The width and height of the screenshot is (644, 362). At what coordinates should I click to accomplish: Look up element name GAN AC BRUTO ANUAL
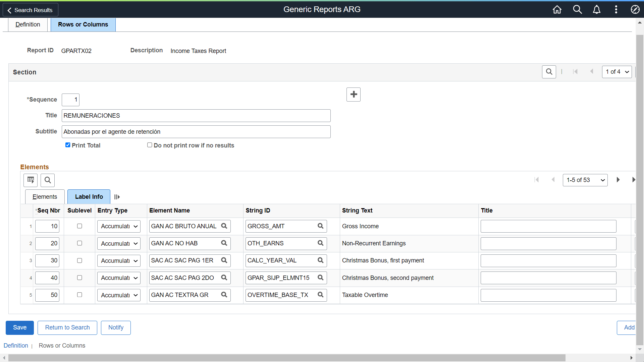pyautogui.click(x=224, y=226)
